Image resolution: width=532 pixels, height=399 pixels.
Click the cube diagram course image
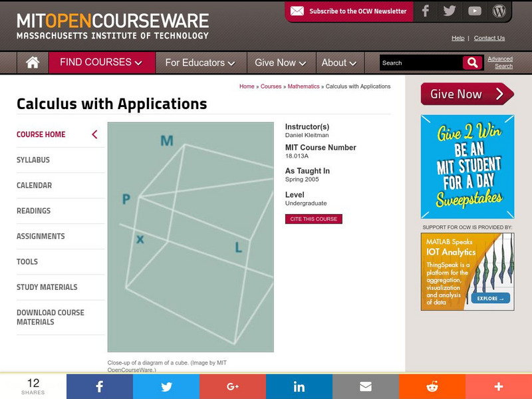pyautogui.click(x=191, y=237)
